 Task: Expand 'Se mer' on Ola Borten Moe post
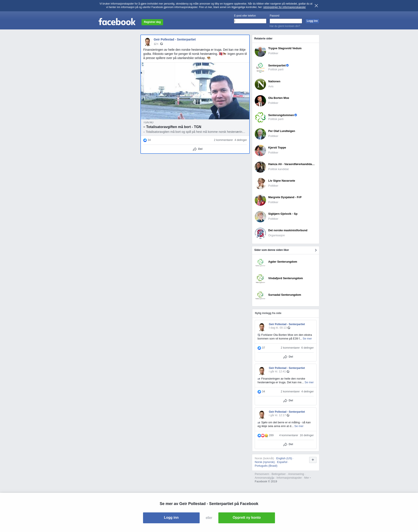pyautogui.click(x=307, y=339)
